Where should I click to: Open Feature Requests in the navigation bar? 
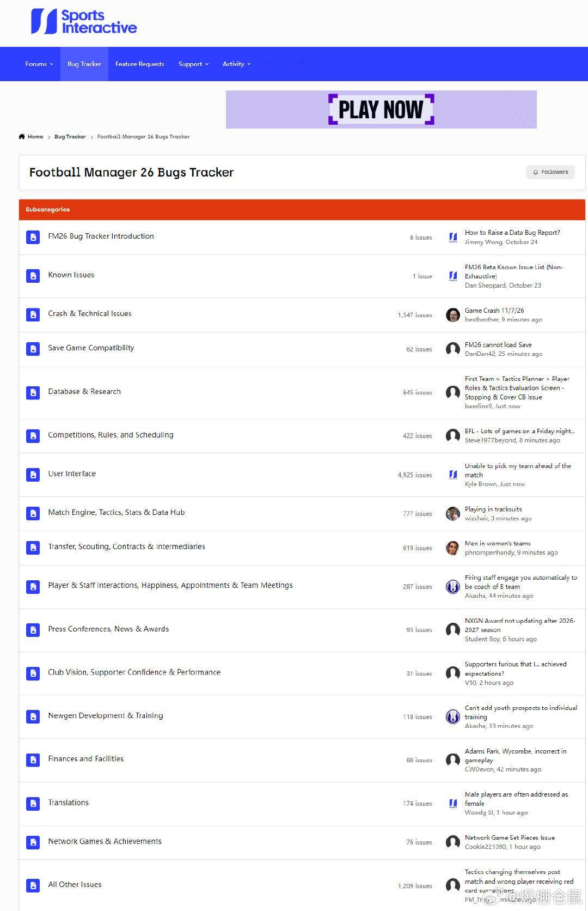click(139, 64)
